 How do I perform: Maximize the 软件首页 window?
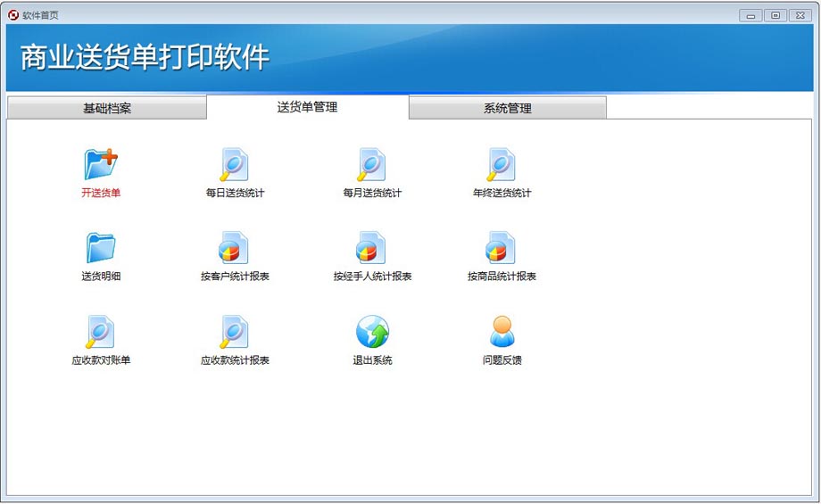click(x=775, y=15)
